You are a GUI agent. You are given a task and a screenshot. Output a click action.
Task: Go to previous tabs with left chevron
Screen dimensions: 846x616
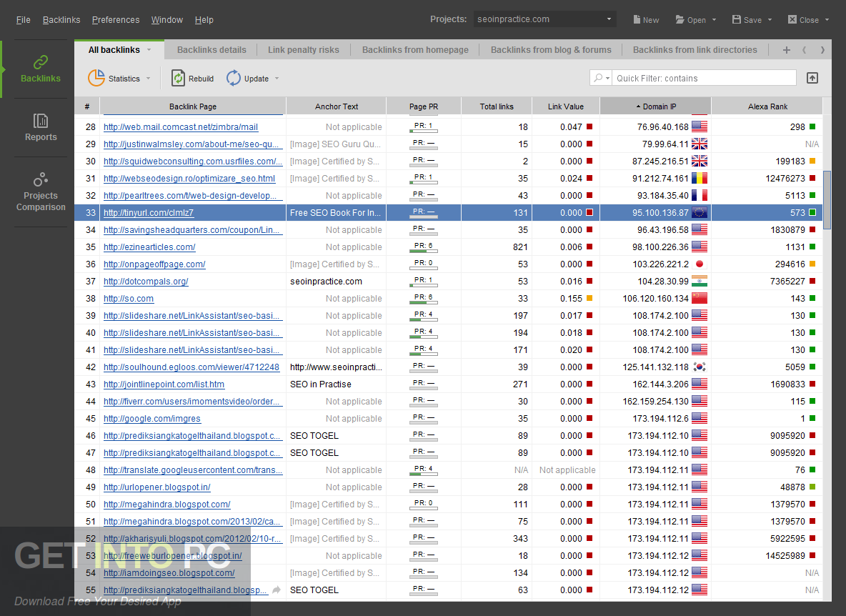(x=804, y=49)
